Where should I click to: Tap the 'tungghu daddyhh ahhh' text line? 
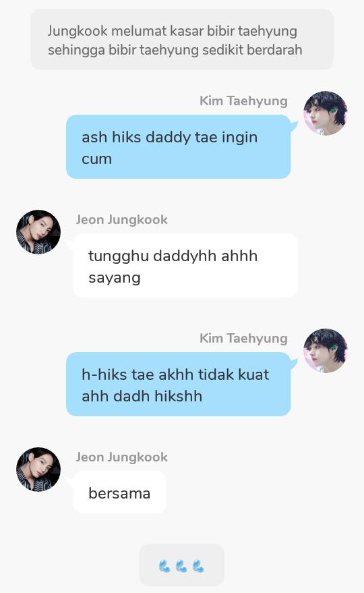pos(173,256)
